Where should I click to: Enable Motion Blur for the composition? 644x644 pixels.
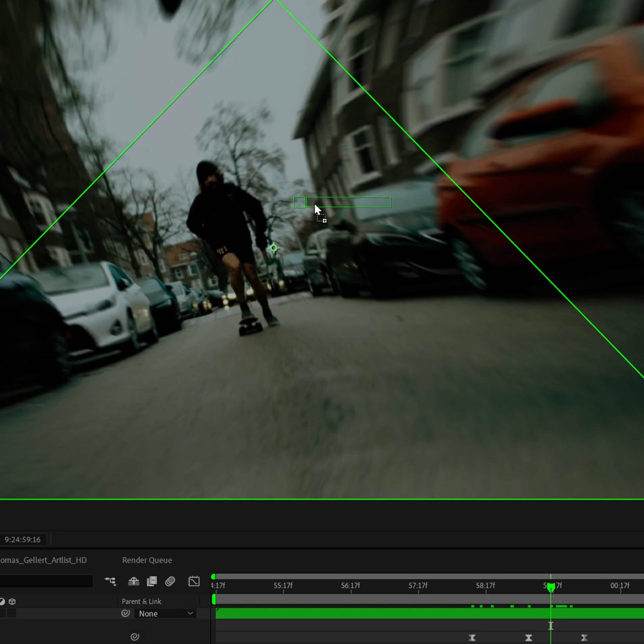(x=170, y=580)
